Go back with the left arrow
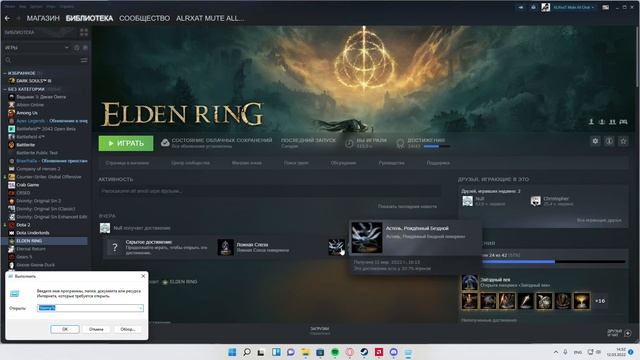640x360 pixels. (x=7, y=18)
